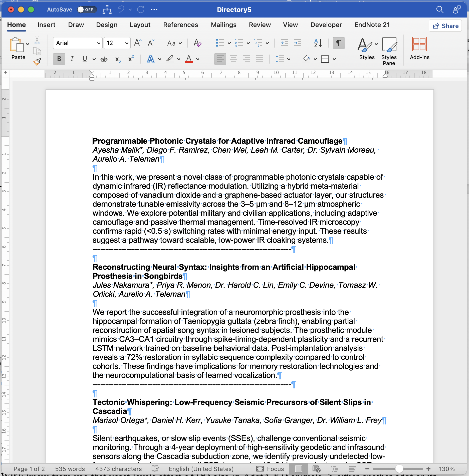This screenshot has width=469, height=476.
Task: Open the Review tab
Action: pos(260,25)
